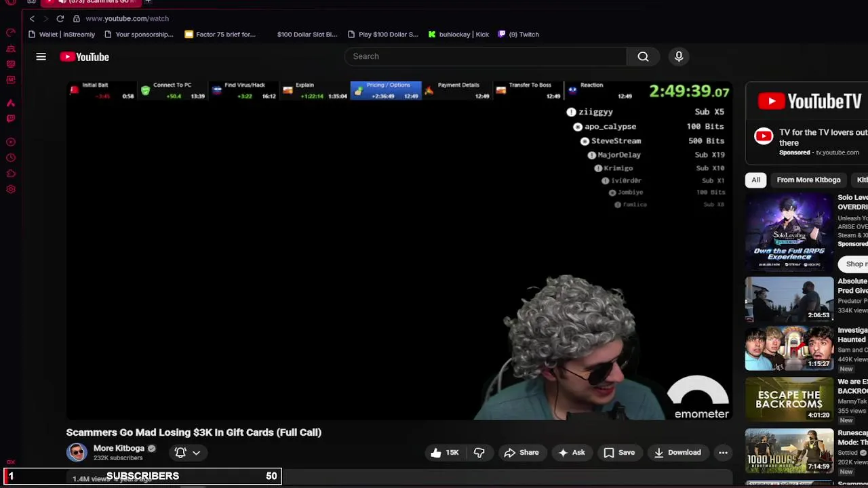Open the 1:15:27 recommended video thumbnail
The image size is (868, 488).
789,349
